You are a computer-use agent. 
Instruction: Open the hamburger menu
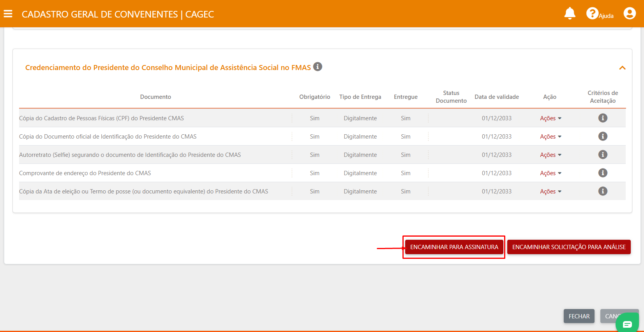8,14
